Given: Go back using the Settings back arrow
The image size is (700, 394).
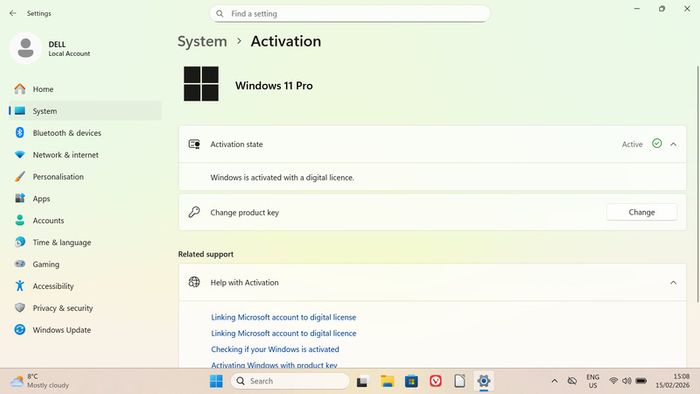Looking at the screenshot, I should (12, 13).
